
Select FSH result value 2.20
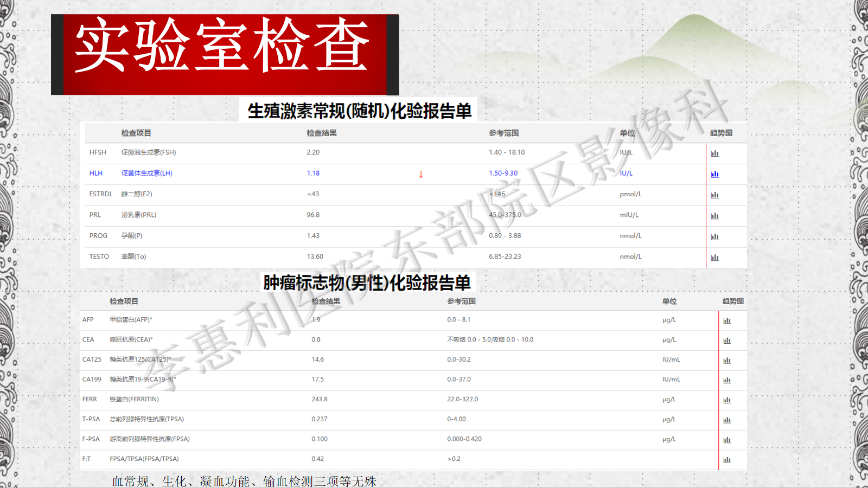pyautogui.click(x=313, y=152)
